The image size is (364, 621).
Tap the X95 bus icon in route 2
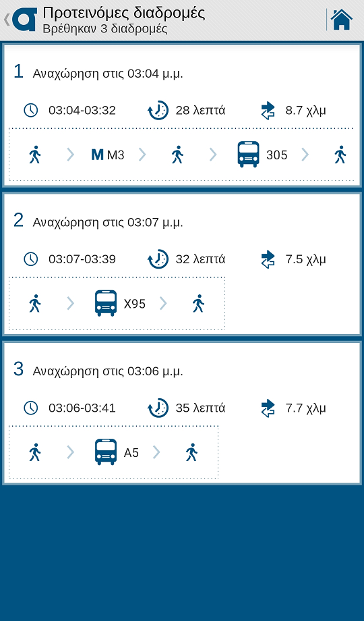(106, 303)
